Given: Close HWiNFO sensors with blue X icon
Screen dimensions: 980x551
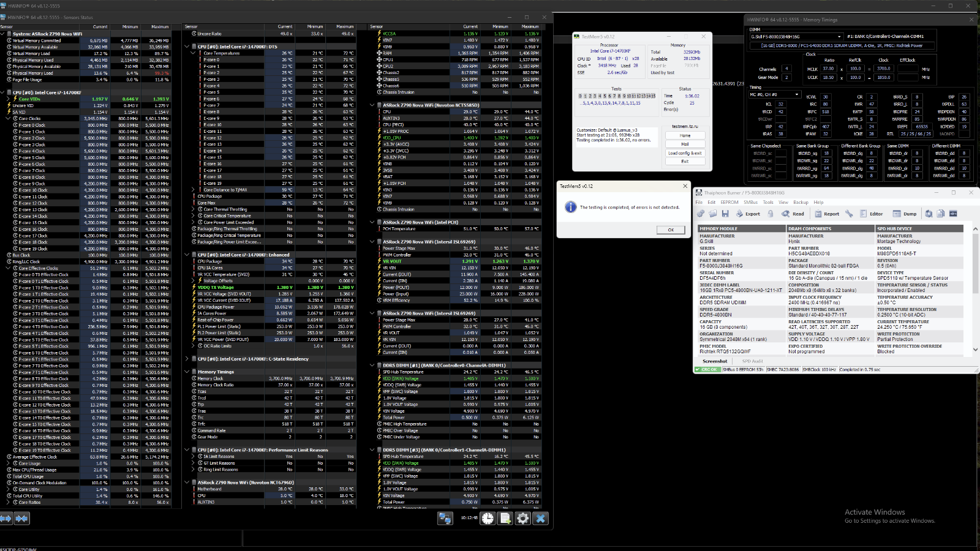Looking at the screenshot, I should tap(541, 519).
